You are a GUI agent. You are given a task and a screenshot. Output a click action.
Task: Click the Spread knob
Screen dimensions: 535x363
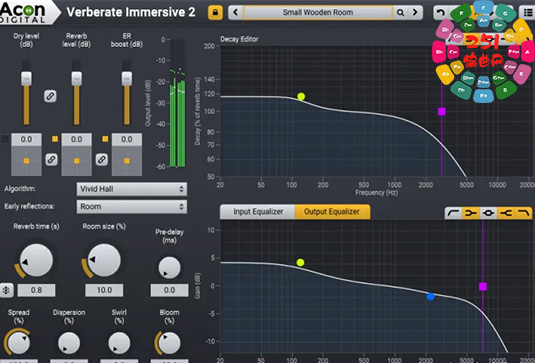[x=19, y=343]
